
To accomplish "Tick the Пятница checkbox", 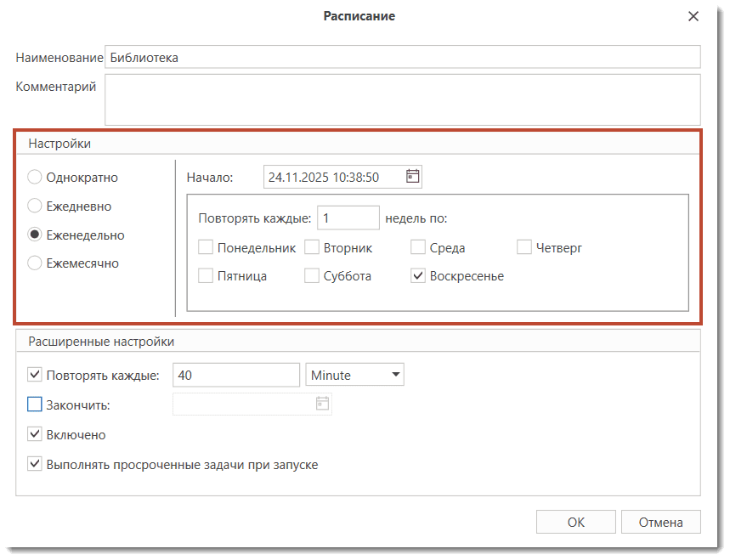I will point(206,276).
